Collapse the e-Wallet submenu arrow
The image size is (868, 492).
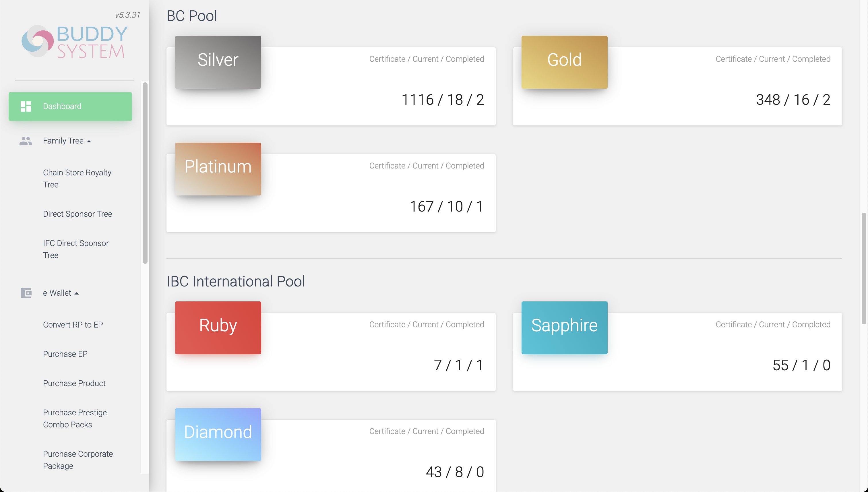click(77, 293)
